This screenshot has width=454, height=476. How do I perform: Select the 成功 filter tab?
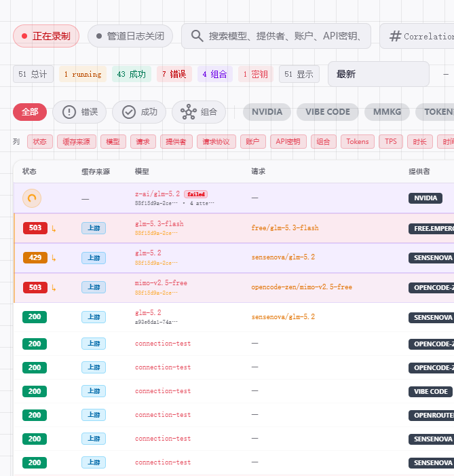pos(139,112)
